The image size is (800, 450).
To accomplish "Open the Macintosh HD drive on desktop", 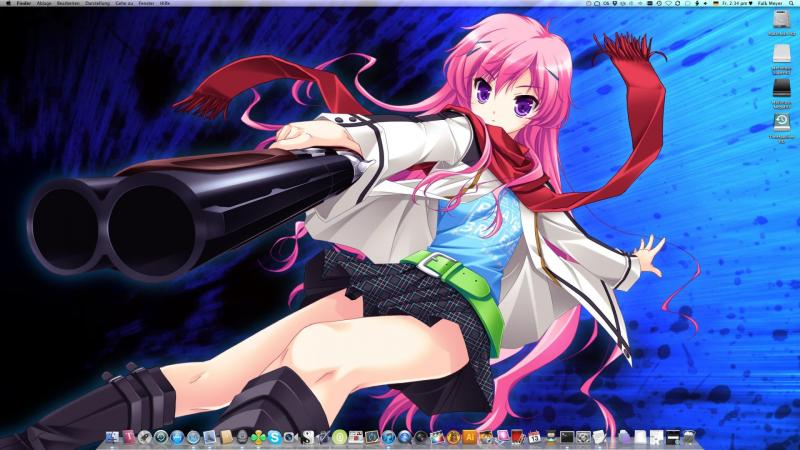I will (x=781, y=20).
